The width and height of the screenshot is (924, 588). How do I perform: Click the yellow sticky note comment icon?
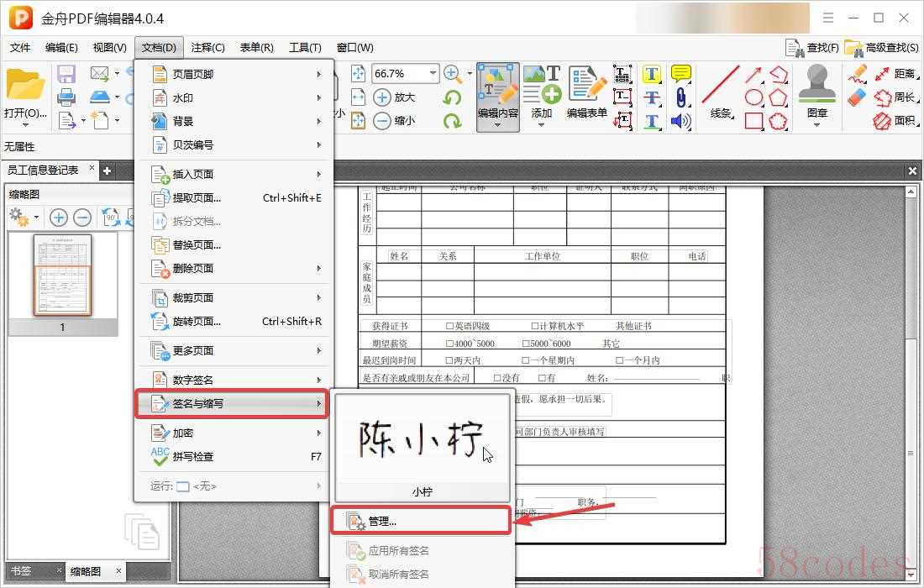pyautogui.click(x=680, y=74)
